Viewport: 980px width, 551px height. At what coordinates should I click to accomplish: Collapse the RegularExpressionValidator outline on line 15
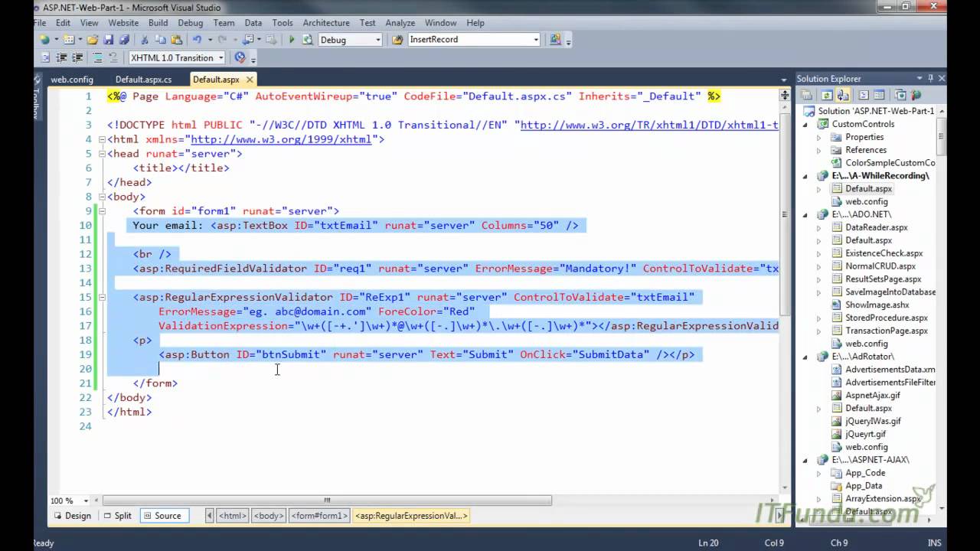[x=101, y=298]
